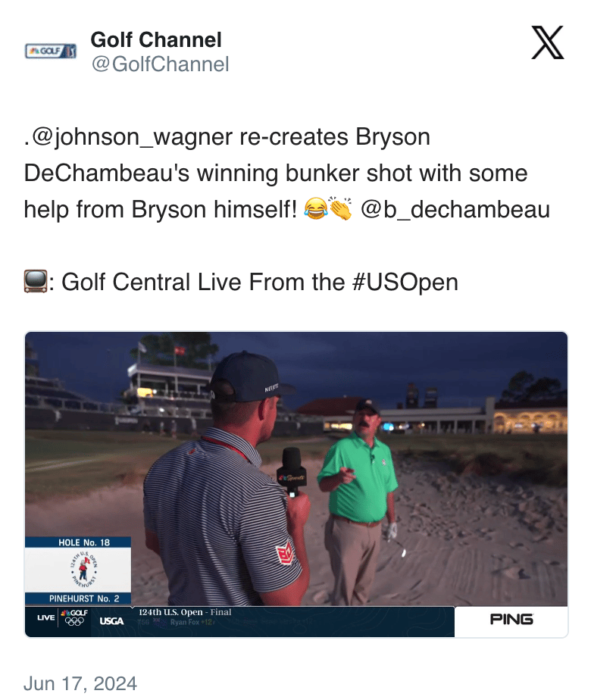Click the tweet text body
Screen dimensions: 591x700
click(x=287, y=209)
